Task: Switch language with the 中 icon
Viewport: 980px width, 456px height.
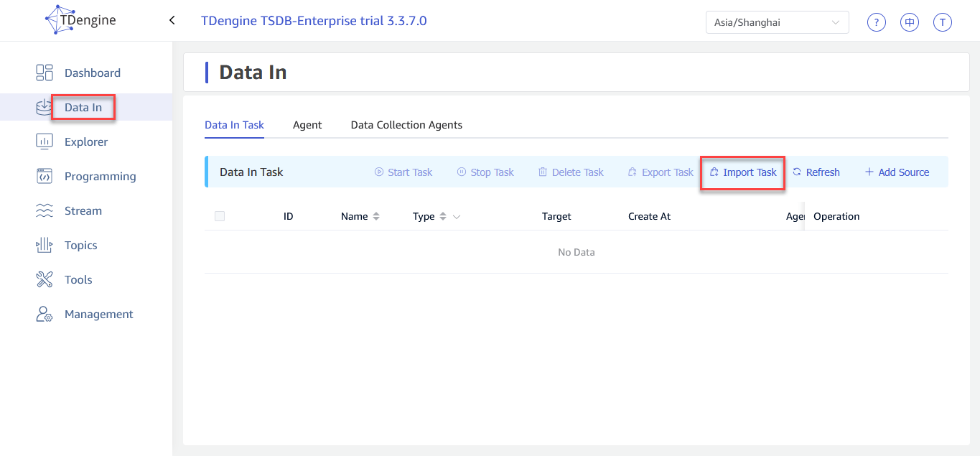Action: (909, 22)
